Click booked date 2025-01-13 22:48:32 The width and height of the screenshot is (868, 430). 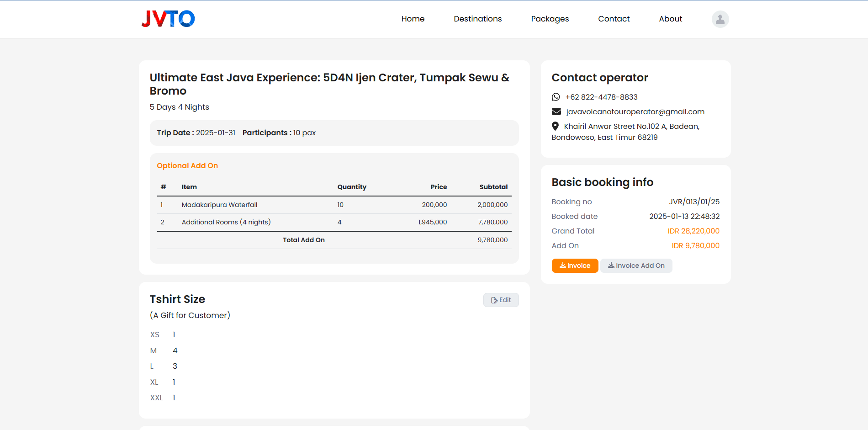coord(684,216)
